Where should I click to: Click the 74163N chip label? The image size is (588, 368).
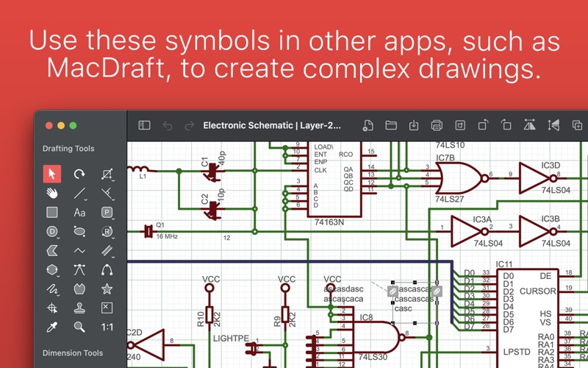click(x=329, y=222)
